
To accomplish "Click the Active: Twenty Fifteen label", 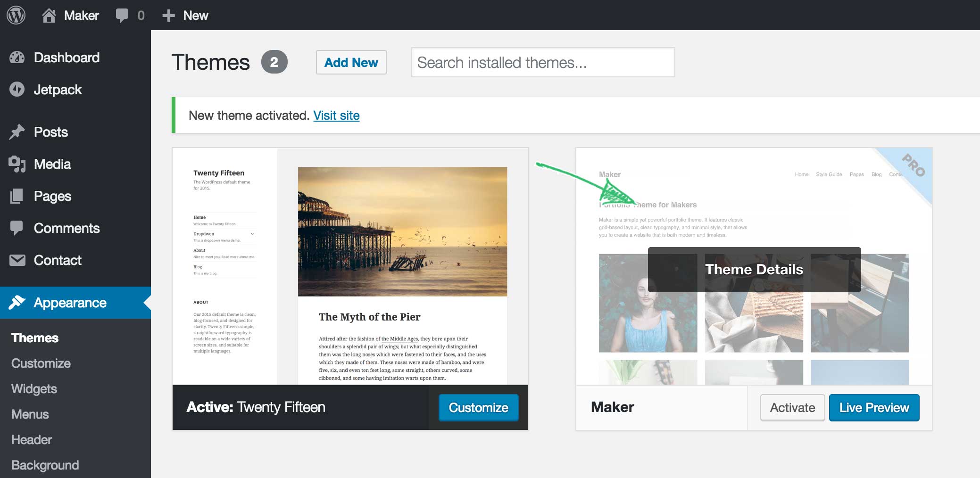I will tap(256, 407).
